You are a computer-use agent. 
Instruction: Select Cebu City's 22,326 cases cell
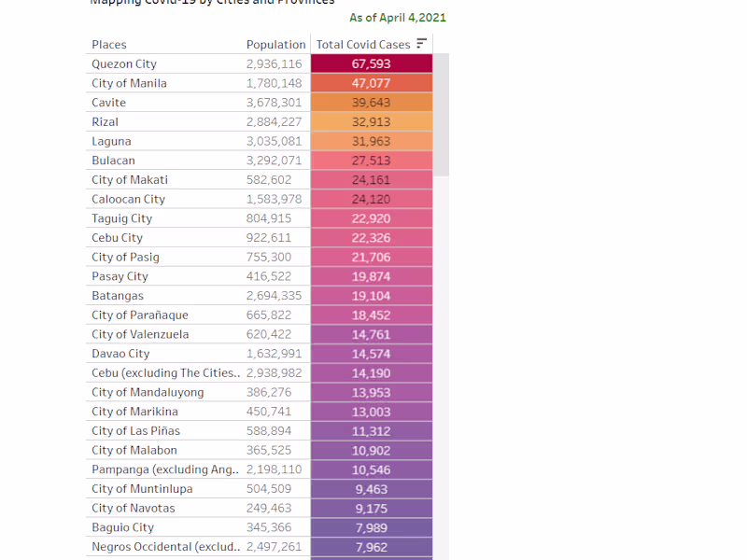pyautogui.click(x=371, y=238)
